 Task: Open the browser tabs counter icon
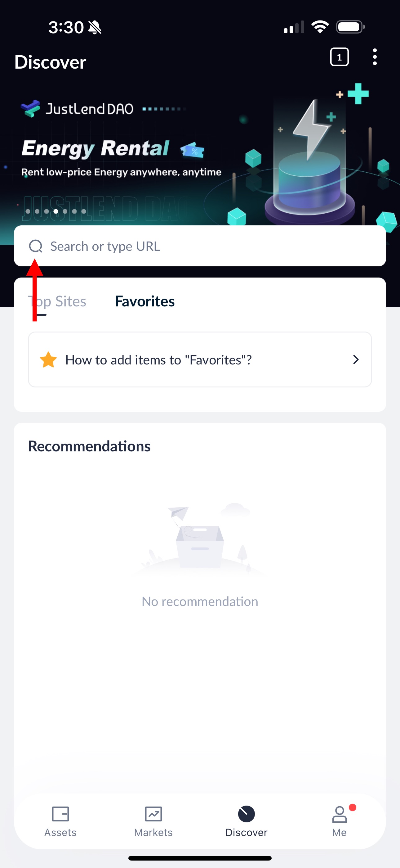point(339,57)
